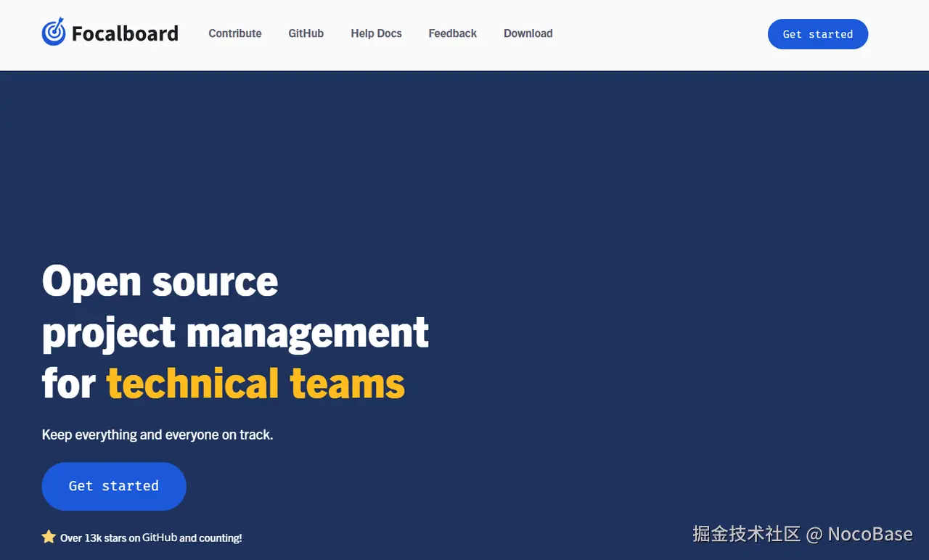Click the 'project management' headline line
Image resolution: width=929 pixels, height=560 pixels.
point(235,333)
